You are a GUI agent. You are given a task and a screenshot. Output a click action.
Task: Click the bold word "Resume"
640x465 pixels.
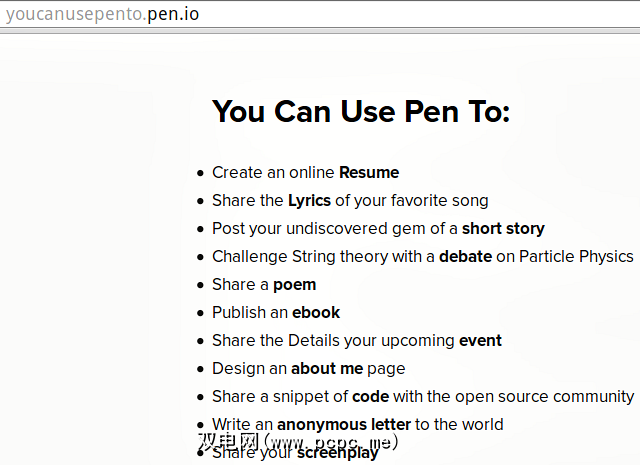click(369, 172)
